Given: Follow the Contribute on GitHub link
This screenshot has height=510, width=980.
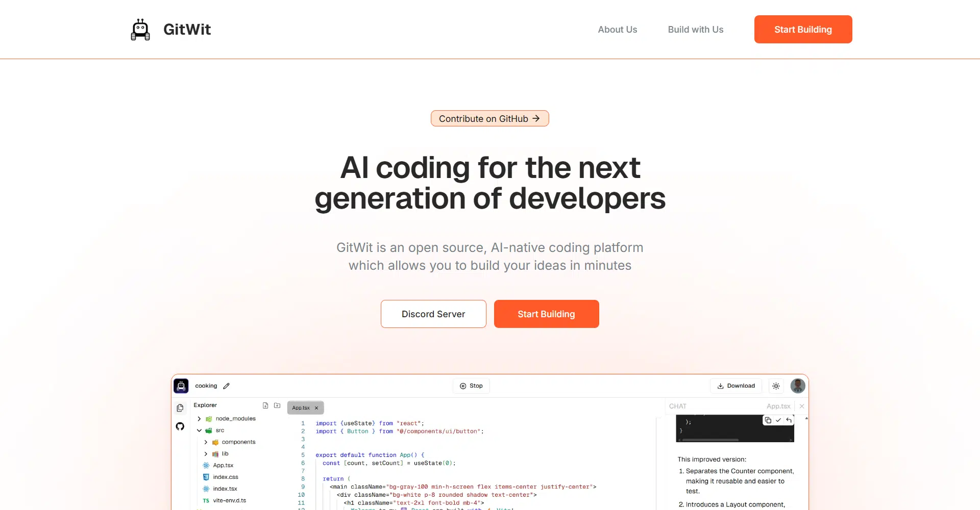Looking at the screenshot, I should click(x=489, y=118).
